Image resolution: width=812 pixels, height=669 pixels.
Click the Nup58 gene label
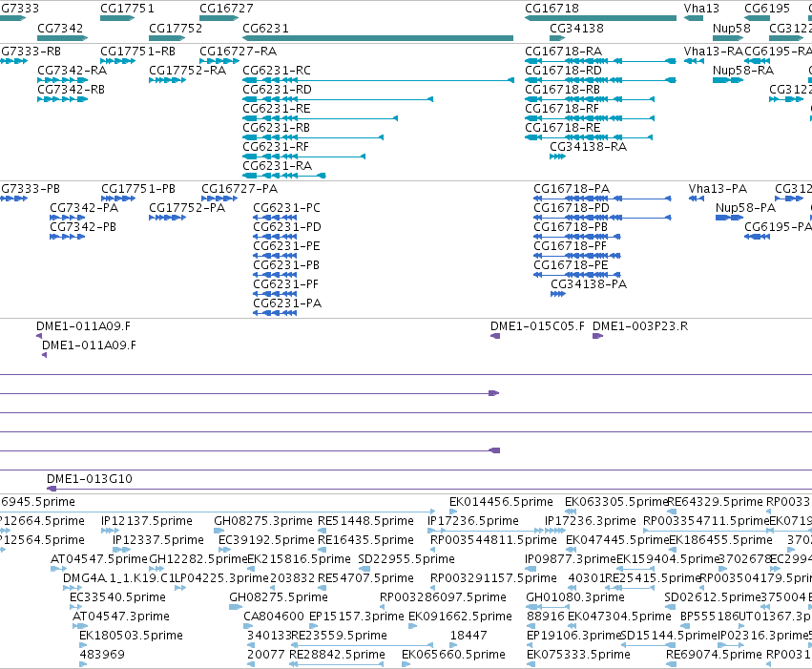tap(731, 28)
